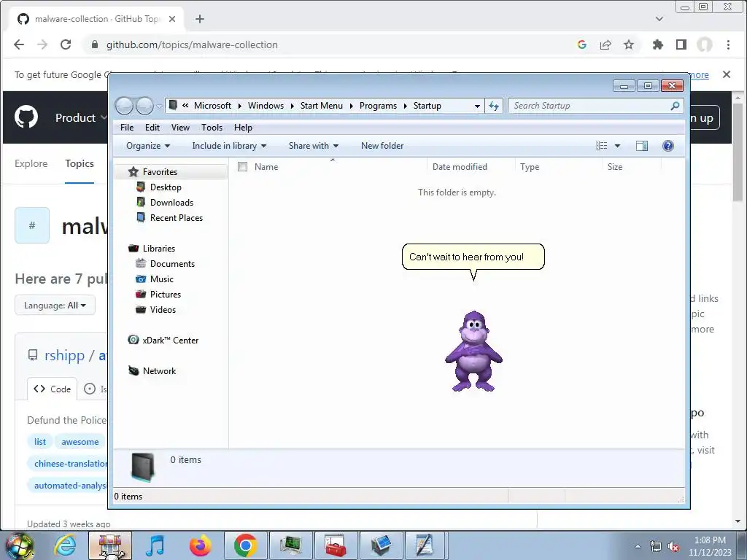Viewport: 747px width, 560px height.
Task: Open the Help menu in Explorer
Action: (x=243, y=128)
